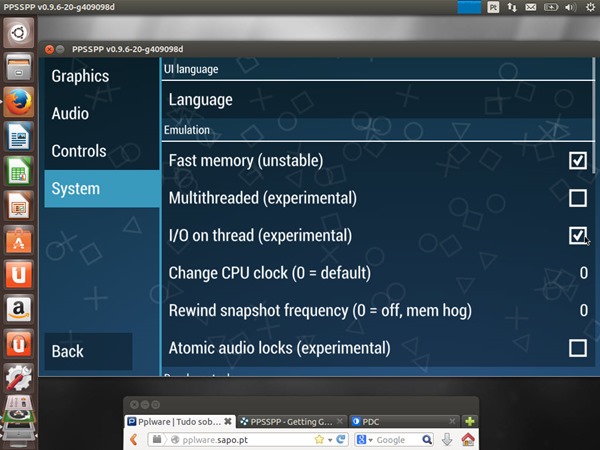
Task: Open the Ubuntu Dash home launcher
Action: 18,33
